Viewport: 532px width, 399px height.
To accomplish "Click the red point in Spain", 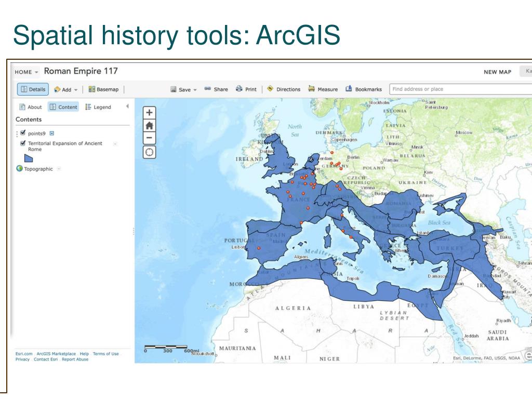I will 259,248.
